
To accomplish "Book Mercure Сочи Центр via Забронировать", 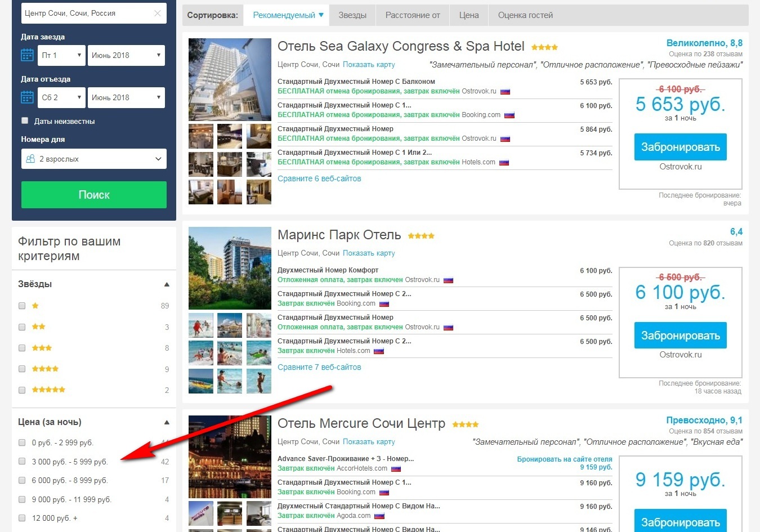I will (681, 521).
